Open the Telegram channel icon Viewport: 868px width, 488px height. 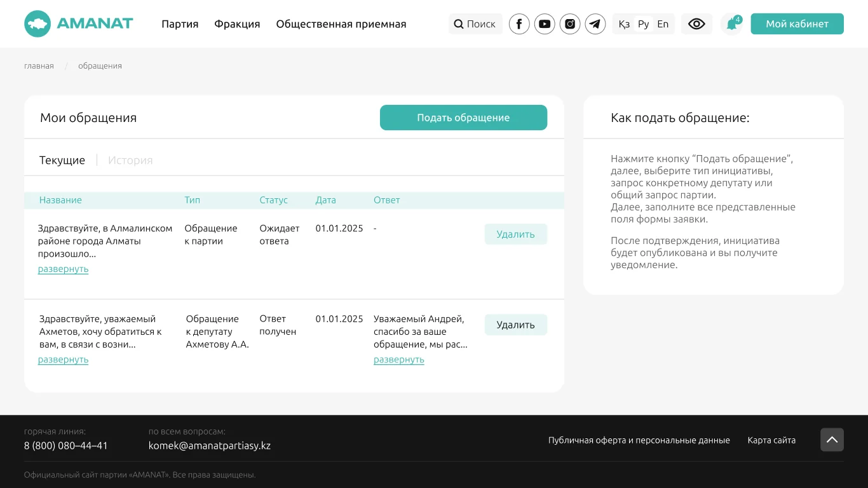point(595,24)
